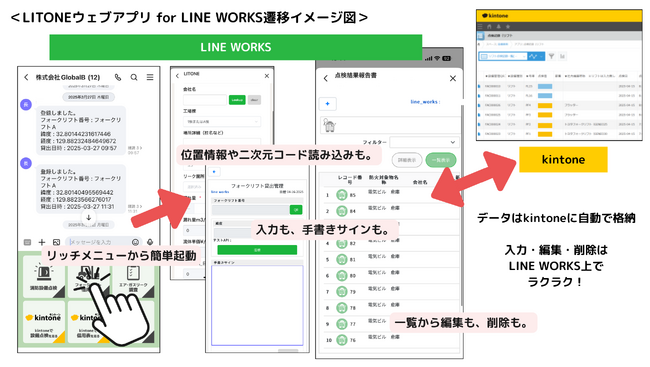650x367 pixels.
Task: Click the 会社名 input field
Action: click(205, 100)
